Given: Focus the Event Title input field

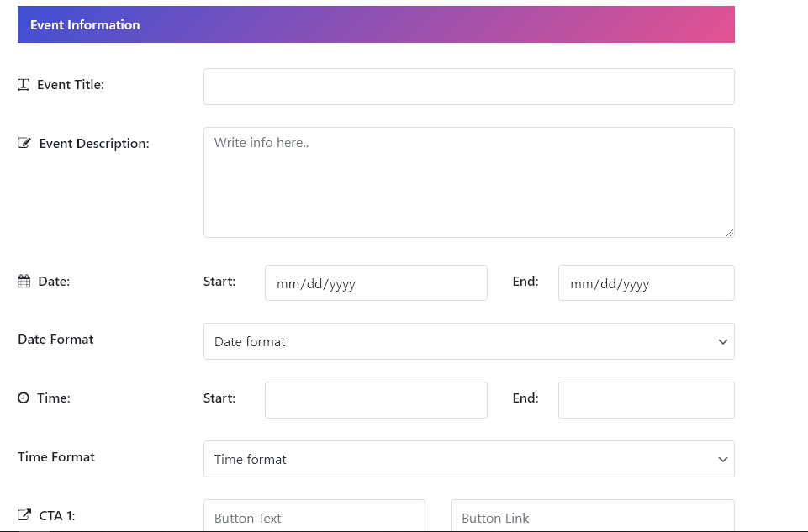Looking at the screenshot, I should (468, 87).
